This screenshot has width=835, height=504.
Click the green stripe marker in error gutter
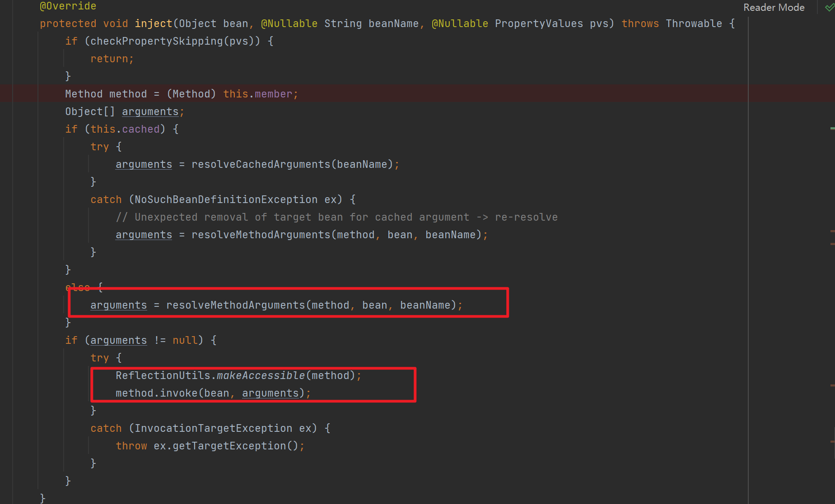click(832, 129)
